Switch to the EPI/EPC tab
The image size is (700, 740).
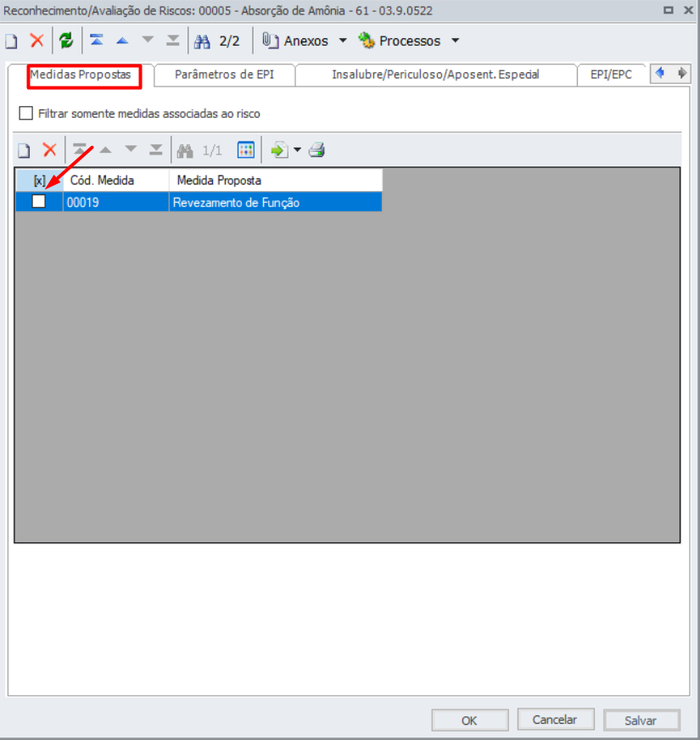coord(611,75)
